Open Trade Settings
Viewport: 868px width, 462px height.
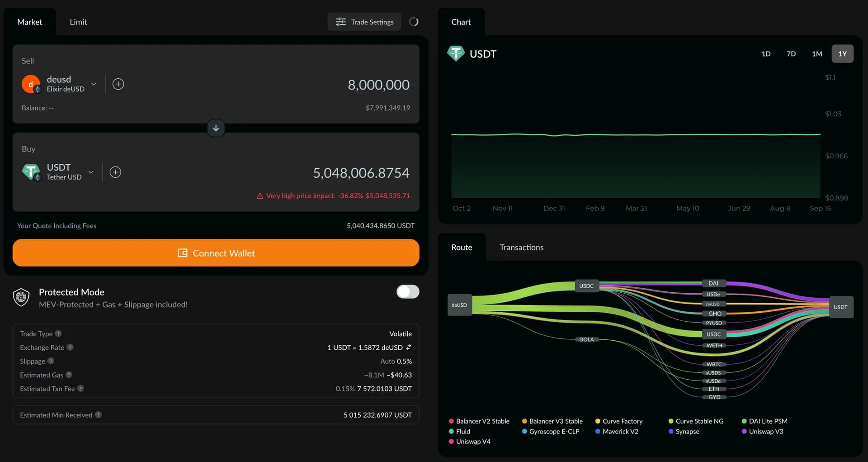[364, 22]
